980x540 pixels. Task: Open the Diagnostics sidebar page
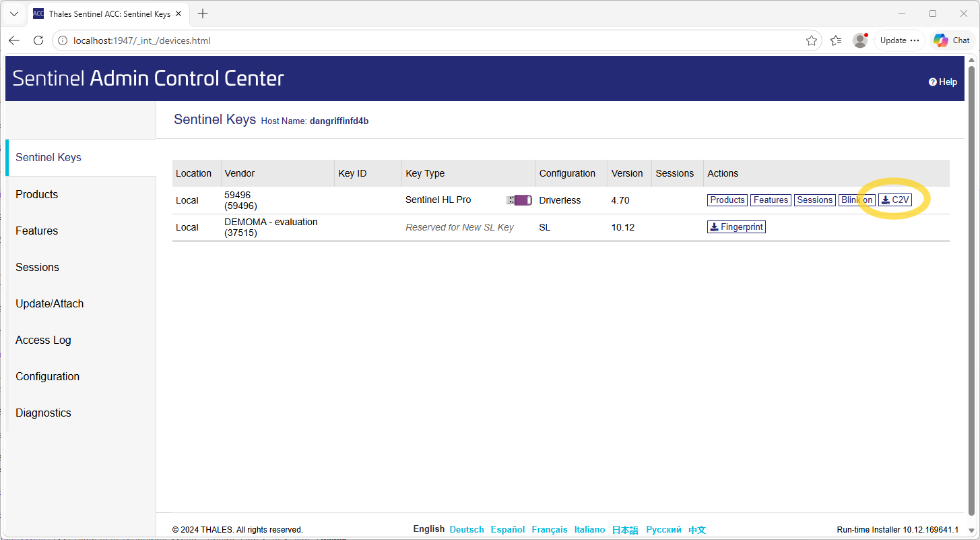[81, 413]
